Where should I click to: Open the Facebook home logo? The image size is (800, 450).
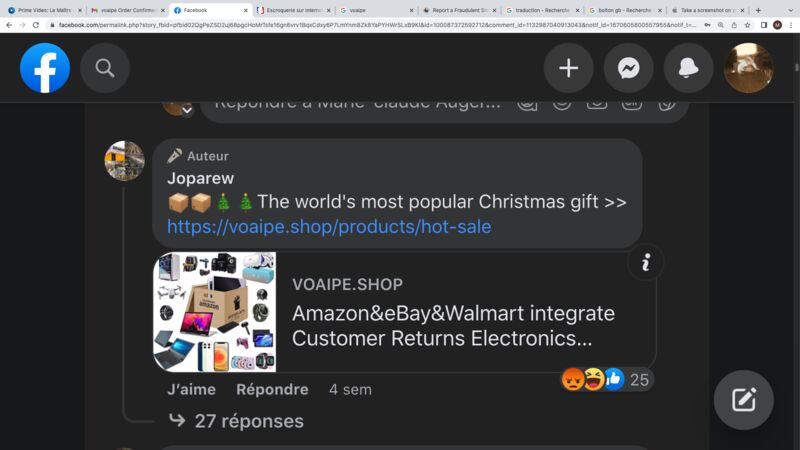coord(45,68)
